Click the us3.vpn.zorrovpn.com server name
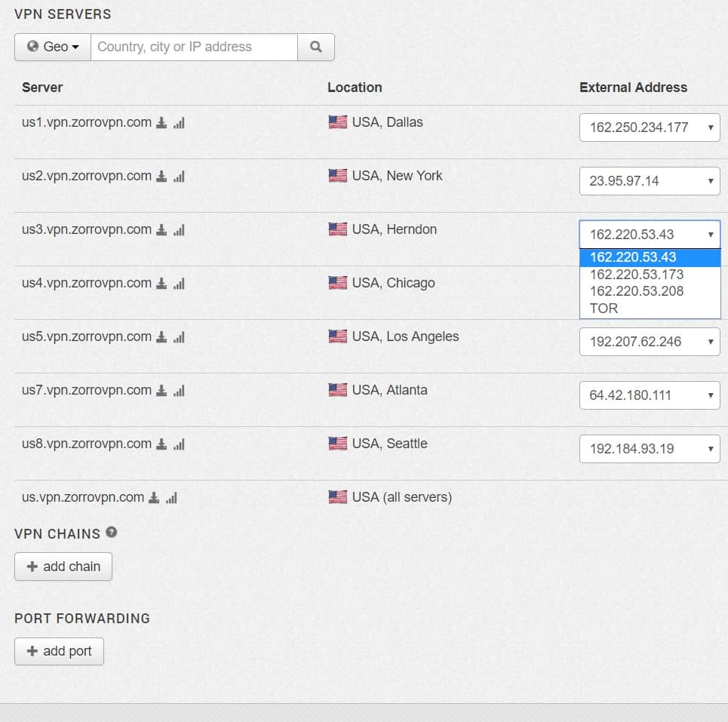This screenshot has height=722, width=728. [x=87, y=230]
